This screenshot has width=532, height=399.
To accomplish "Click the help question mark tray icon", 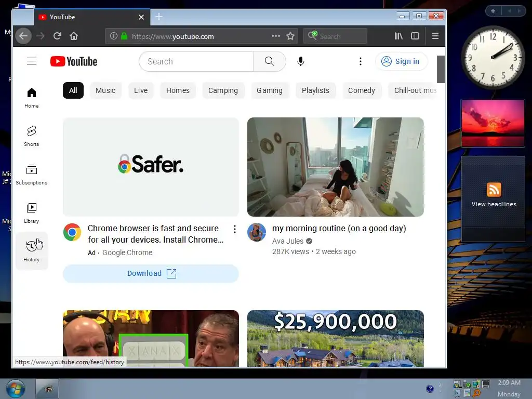I will pyautogui.click(x=430, y=389).
